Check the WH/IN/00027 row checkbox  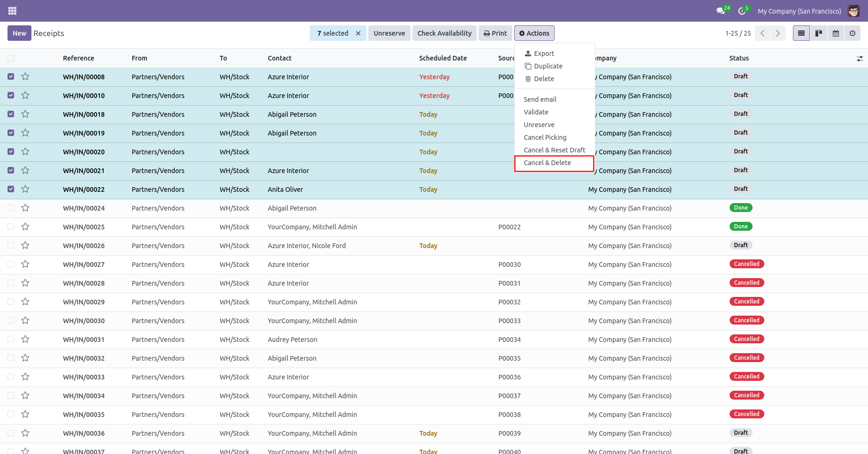(11, 264)
